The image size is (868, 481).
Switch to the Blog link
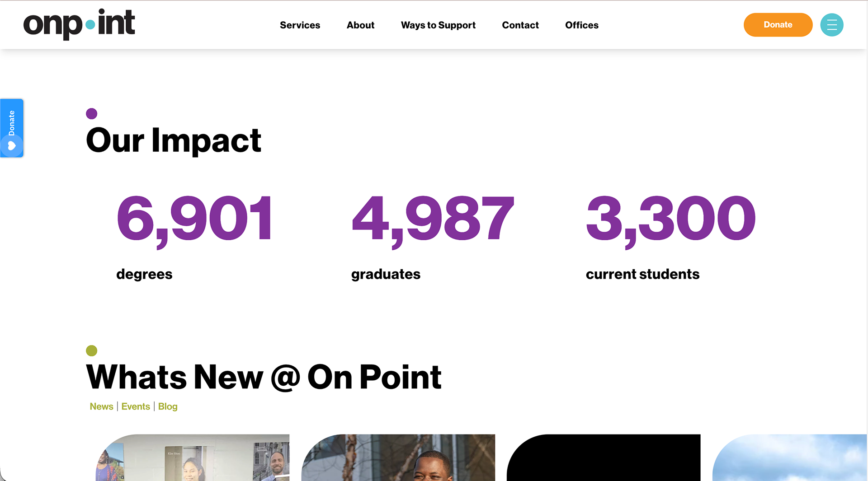point(168,406)
